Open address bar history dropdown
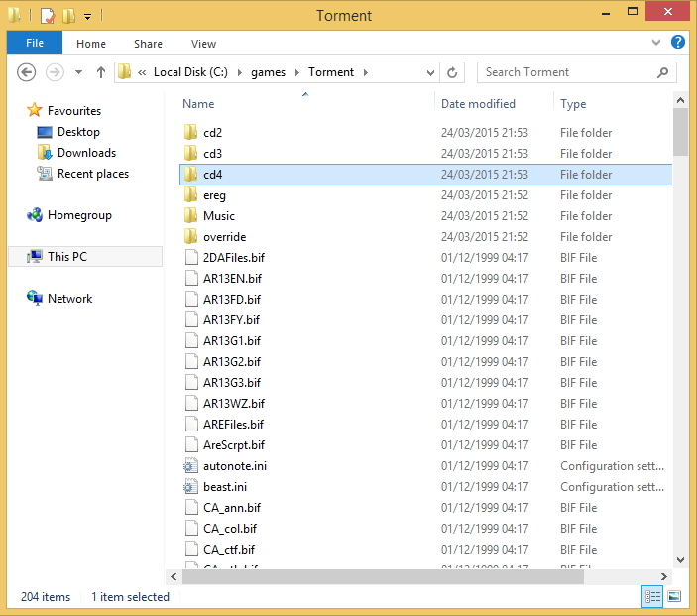Screen dimensions: 697x616 430,72
